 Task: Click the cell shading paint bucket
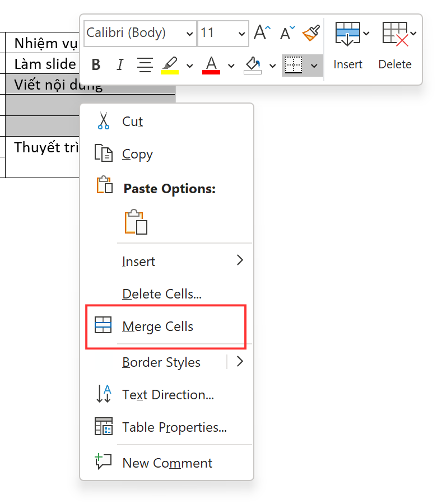pyautogui.click(x=253, y=65)
